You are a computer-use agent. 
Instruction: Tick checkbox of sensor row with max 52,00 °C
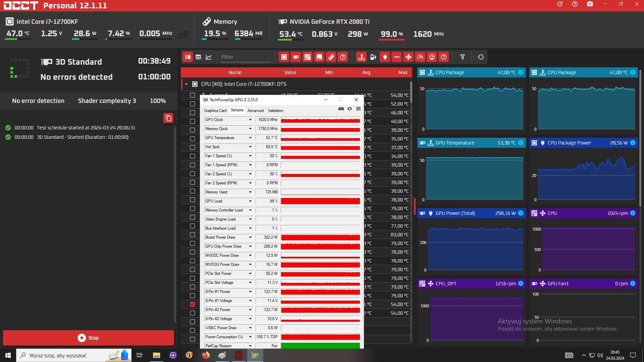click(193, 104)
